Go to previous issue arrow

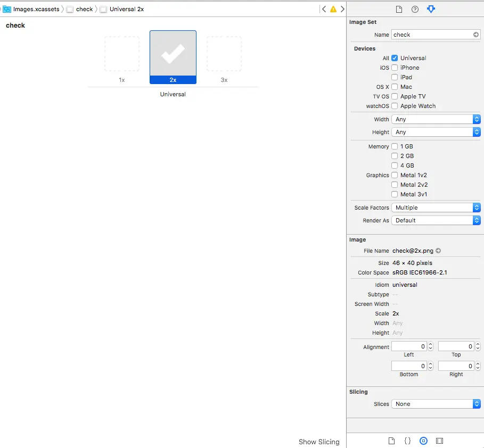[x=324, y=9]
